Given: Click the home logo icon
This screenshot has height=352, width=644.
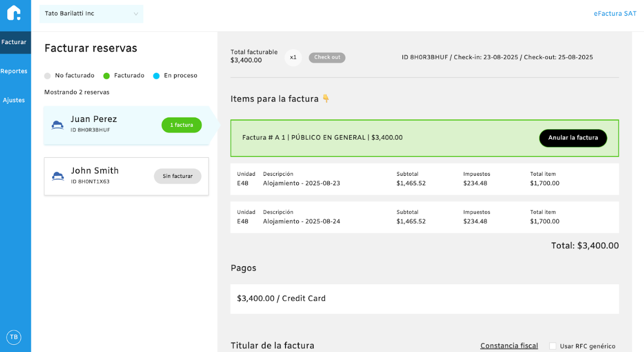Looking at the screenshot, I should pos(14,13).
